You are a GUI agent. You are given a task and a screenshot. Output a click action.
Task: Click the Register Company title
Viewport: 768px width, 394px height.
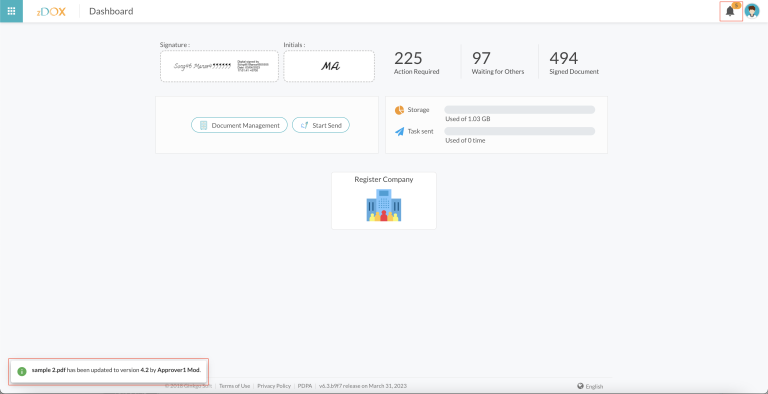(x=384, y=179)
